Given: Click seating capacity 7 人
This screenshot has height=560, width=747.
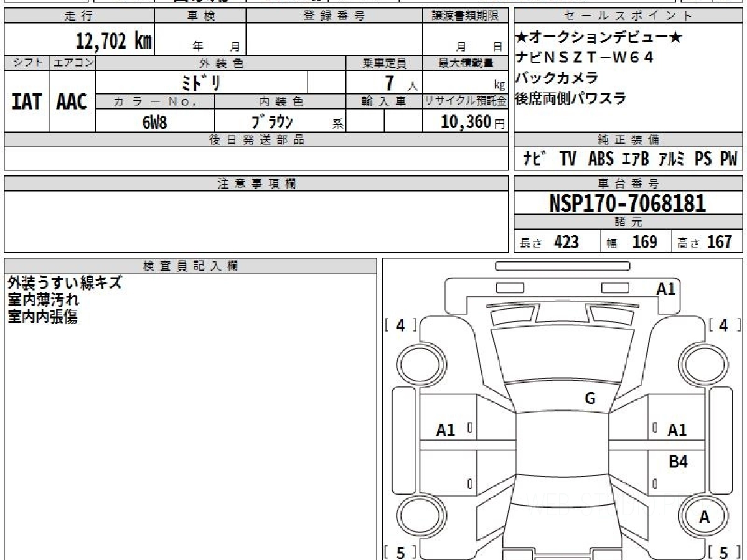Looking at the screenshot, I should pos(401,82).
